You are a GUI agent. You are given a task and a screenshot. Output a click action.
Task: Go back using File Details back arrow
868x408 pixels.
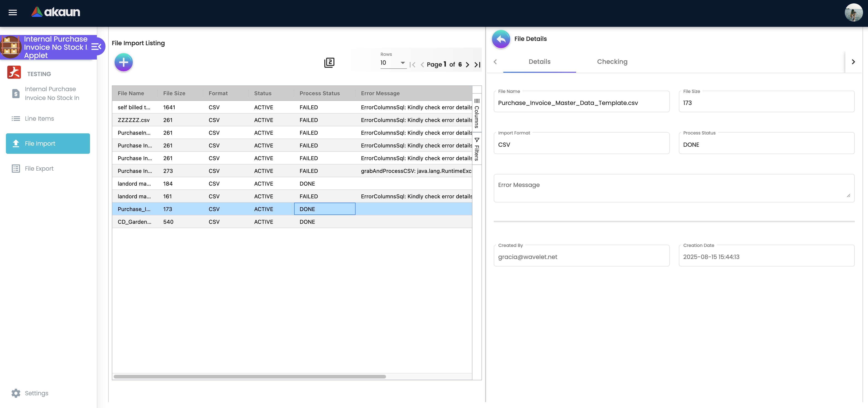pyautogui.click(x=501, y=39)
